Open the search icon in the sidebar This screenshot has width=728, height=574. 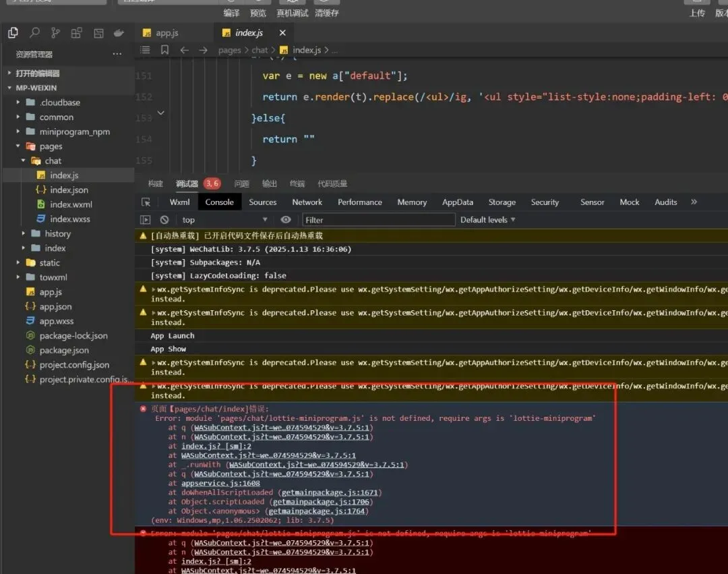[34, 32]
